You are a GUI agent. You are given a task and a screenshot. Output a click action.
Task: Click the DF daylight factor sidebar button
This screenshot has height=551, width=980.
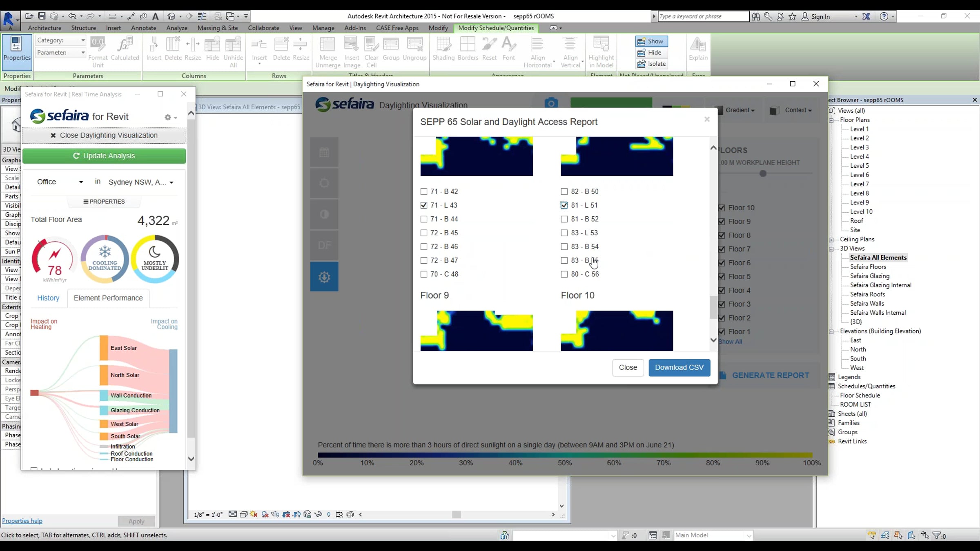pyautogui.click(x=324, y=245)
